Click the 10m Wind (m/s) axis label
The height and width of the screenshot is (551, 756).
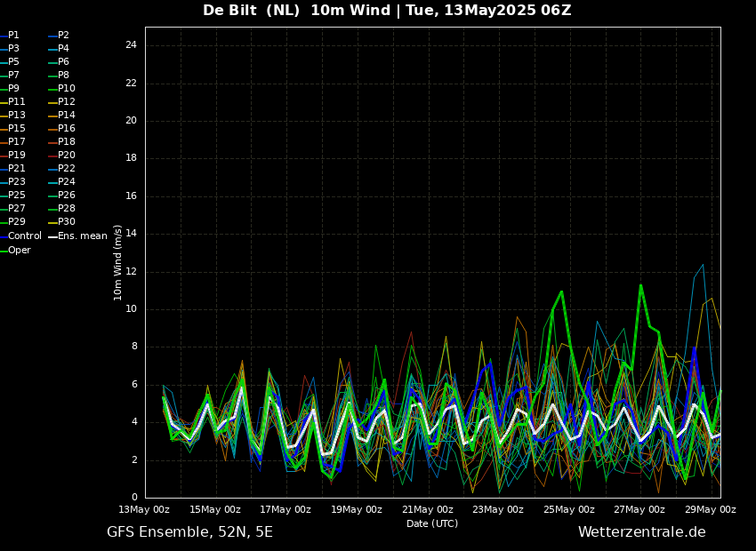coord(118,262)
